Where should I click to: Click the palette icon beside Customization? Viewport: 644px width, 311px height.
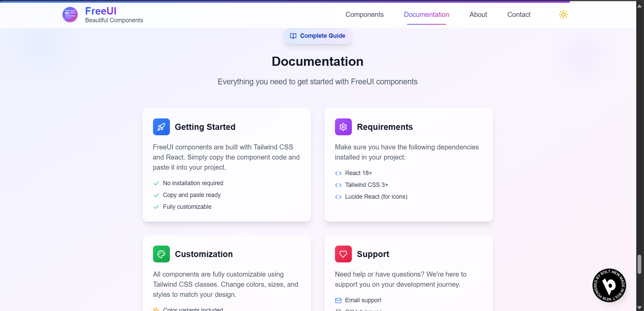(x=161, y=254)
